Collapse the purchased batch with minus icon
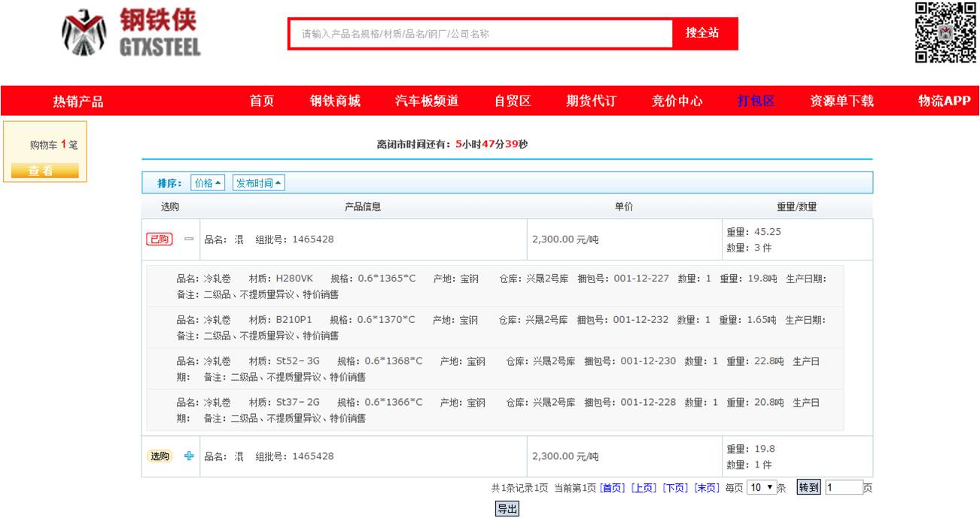Viewport: 980px width, 524px height. point(189,239)
